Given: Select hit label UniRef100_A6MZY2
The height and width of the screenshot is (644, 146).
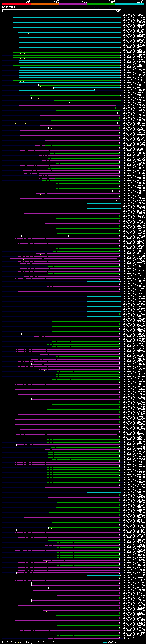Looking at the screenshot, I should pos(134,93).
